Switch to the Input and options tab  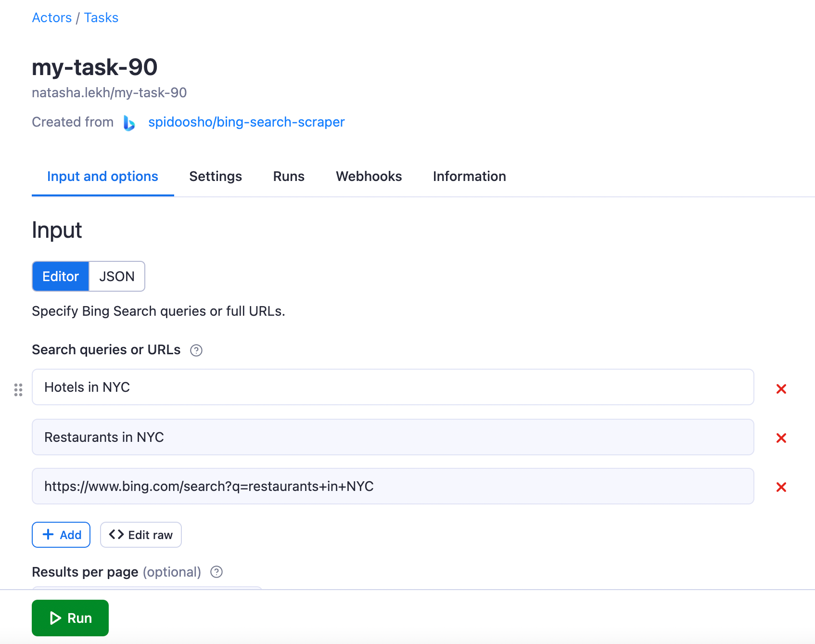point(102,177)
